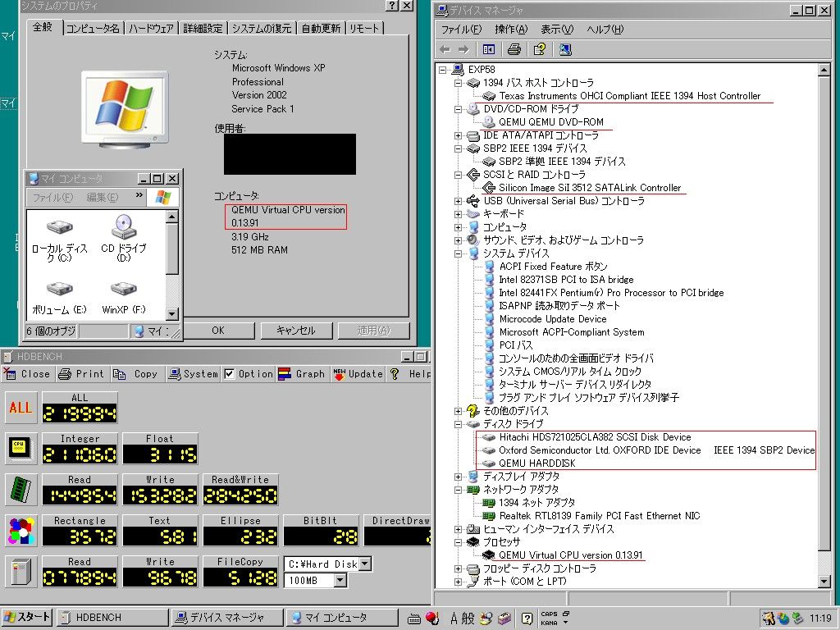Click Graph in HDBENCH toolbar
The height and width of the screenshot is (630, 840).
302,374
